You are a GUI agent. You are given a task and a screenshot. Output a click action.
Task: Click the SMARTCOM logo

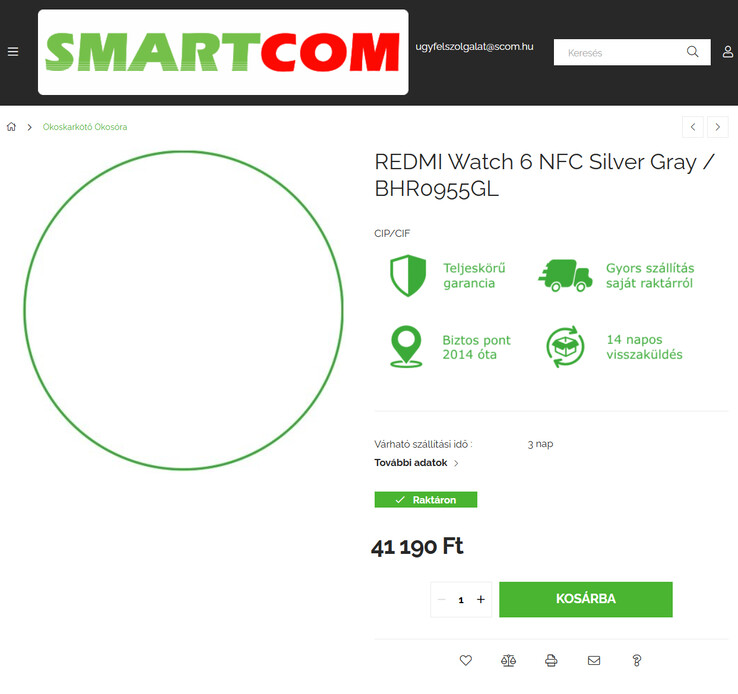click(223, 52)
